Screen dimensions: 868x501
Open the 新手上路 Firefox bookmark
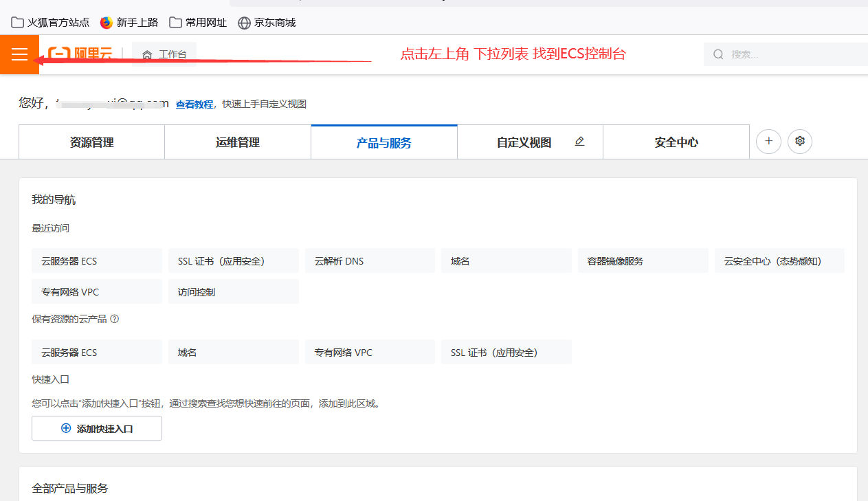pos(129,23)
